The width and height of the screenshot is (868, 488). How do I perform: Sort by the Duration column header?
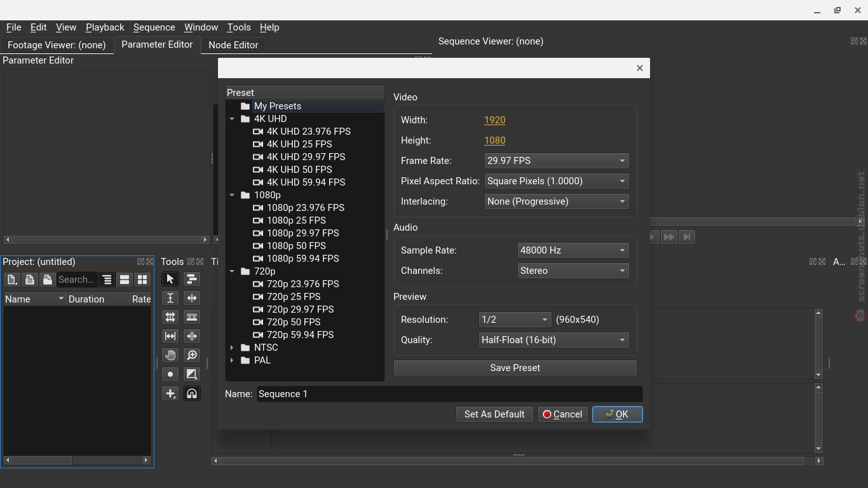(98, 299)
